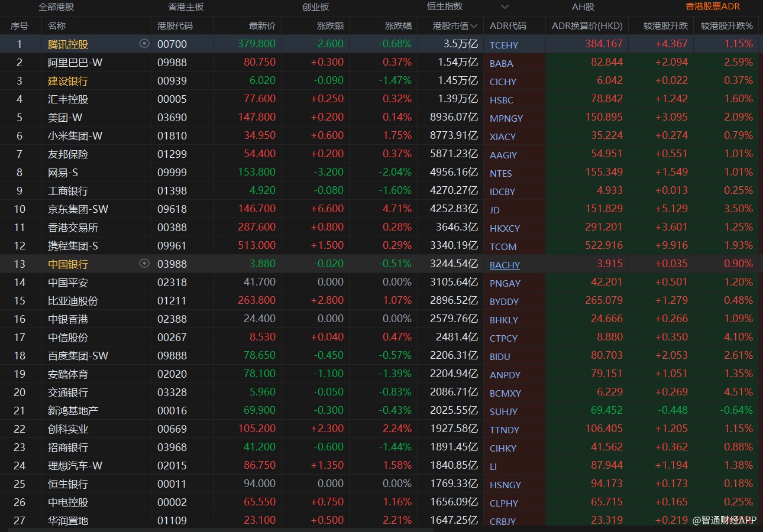Screen dimensions: 763x532
Task: Click the 新鸿基地产 stock name
Action: (73, 411)
